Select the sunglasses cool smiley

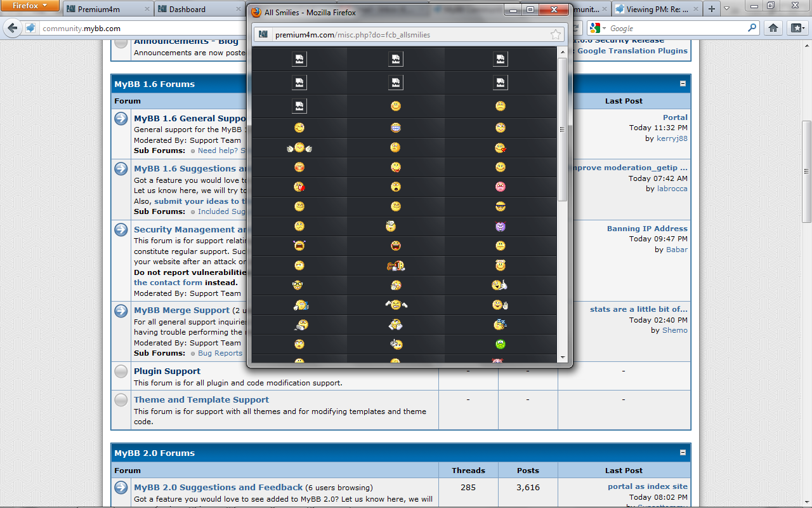point(501,206)
